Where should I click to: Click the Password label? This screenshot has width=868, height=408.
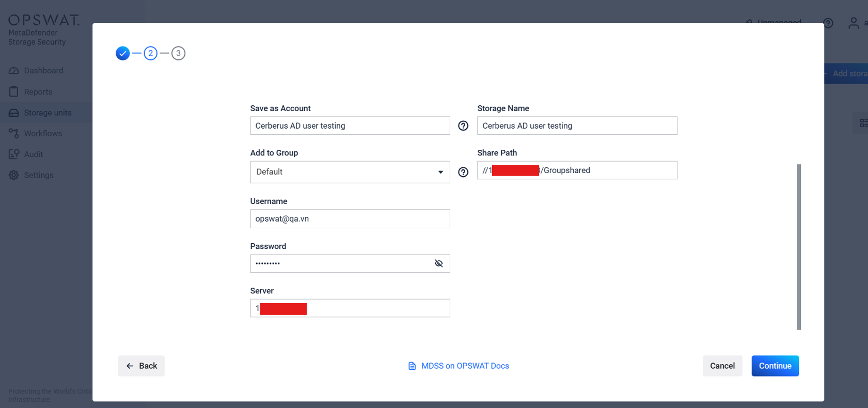[268, 246]
